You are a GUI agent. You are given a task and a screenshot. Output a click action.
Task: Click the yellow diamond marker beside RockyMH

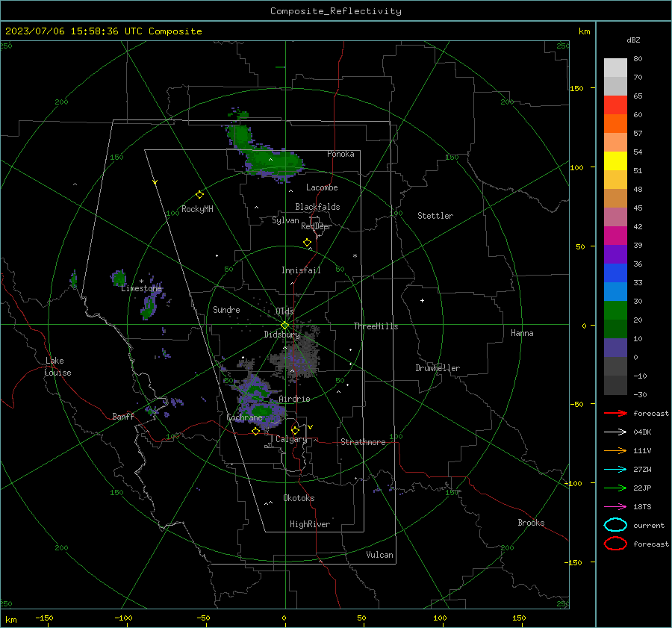pos(199,195)
